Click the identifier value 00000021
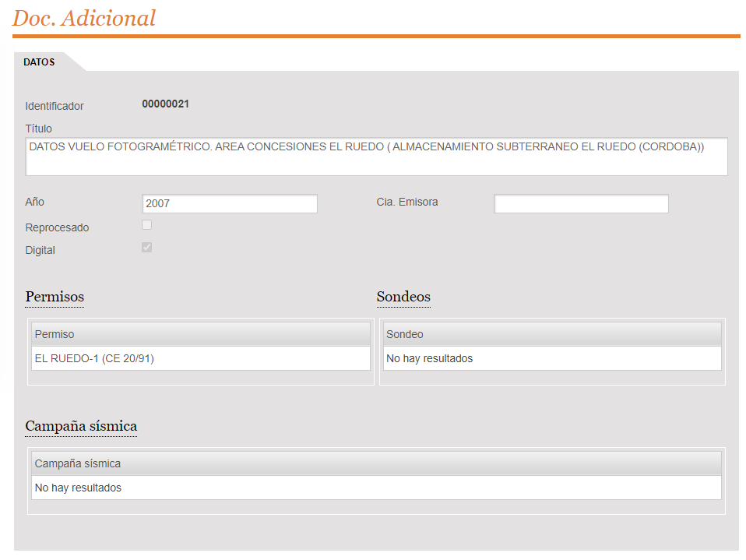Viewport: 746px width, 560px height. pos(165,104)
